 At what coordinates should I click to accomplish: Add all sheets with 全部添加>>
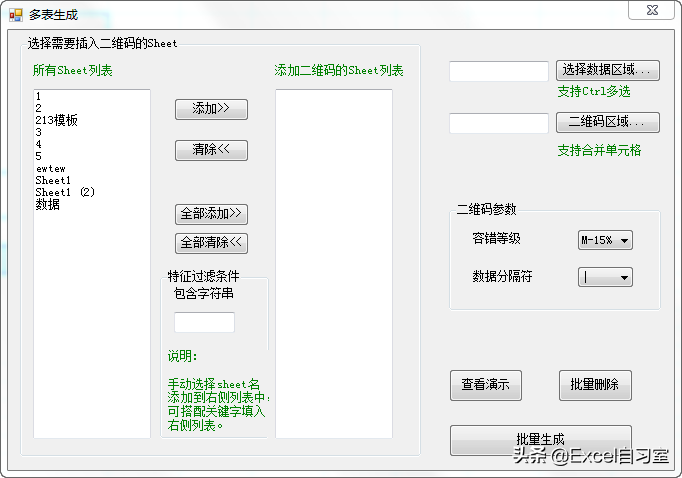click(211, 214)
